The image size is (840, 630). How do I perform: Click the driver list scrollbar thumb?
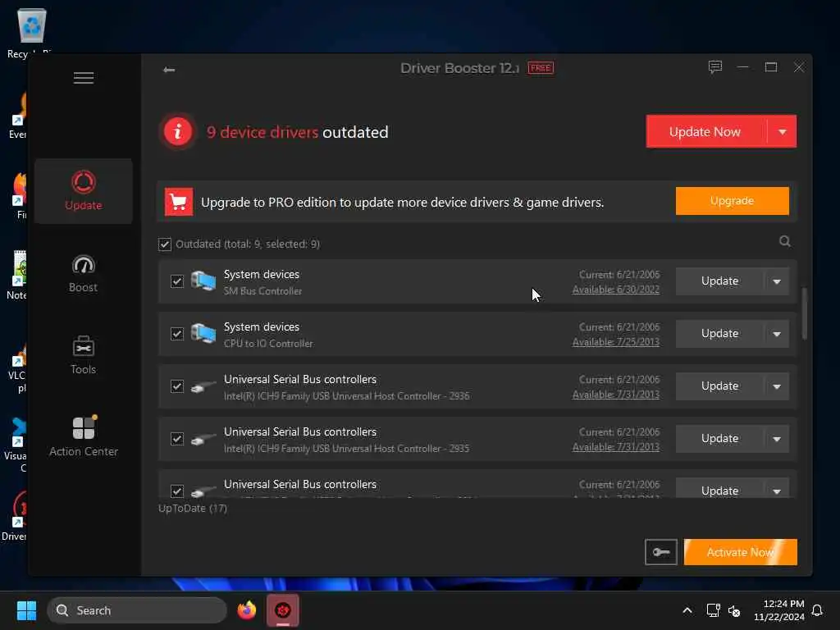click(804, 314)
